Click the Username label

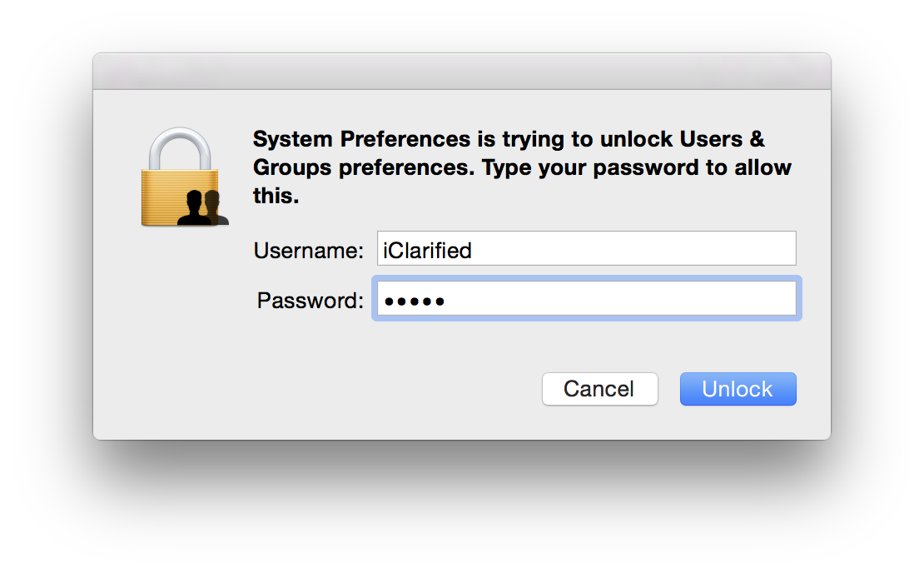[x=308, y=250]
